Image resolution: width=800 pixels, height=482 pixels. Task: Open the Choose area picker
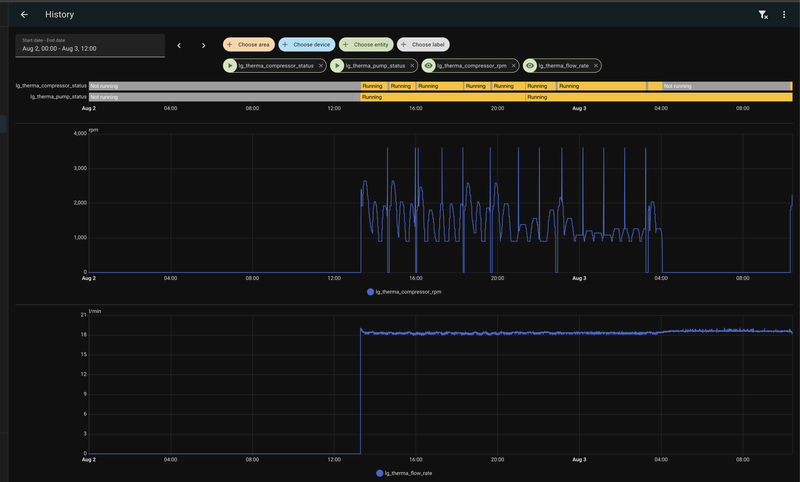248,45
